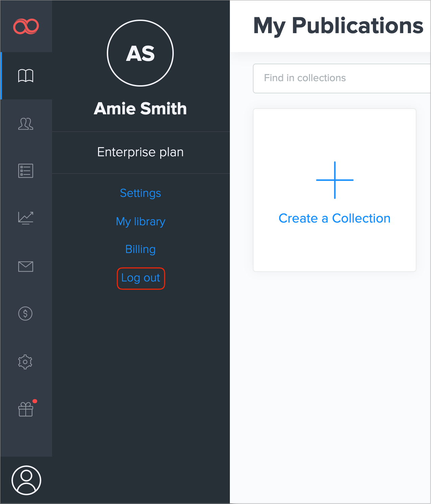Open the Billing menu entry
Viewport: 431px width, 504px height.
coord(140,249)
